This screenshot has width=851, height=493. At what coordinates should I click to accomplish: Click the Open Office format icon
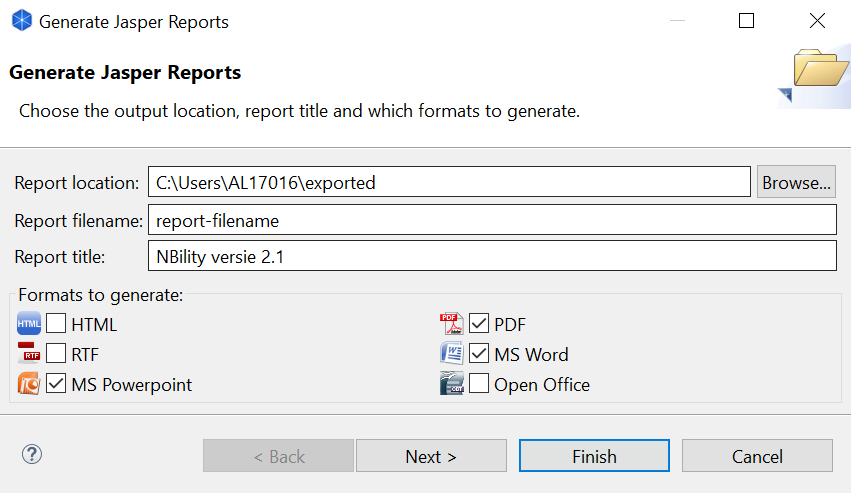[x=452, y=384]
